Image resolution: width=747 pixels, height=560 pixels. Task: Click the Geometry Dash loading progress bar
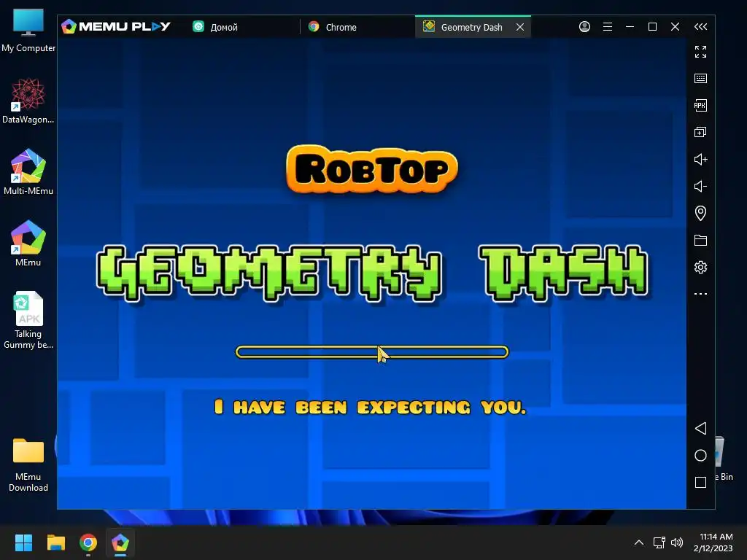pos(372,352)
